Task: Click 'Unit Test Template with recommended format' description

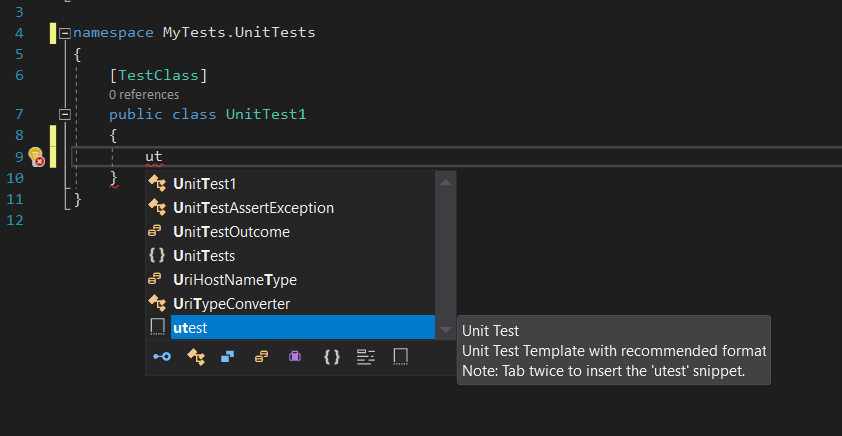Action: click(614, 351)
